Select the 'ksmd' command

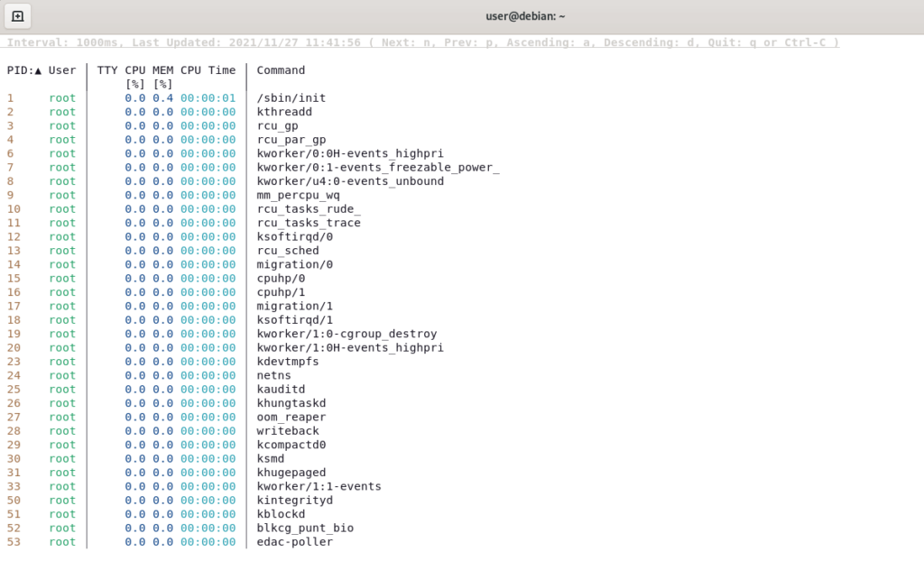click(x=271, y=458)
